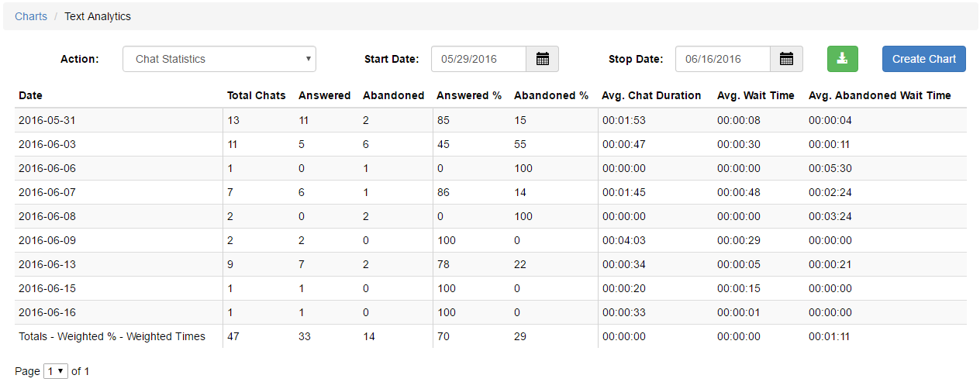980x382 pixels.
Task: Click the Avg. Chat Duration column header
Action: pyautogui.click(x=651, y=95)
